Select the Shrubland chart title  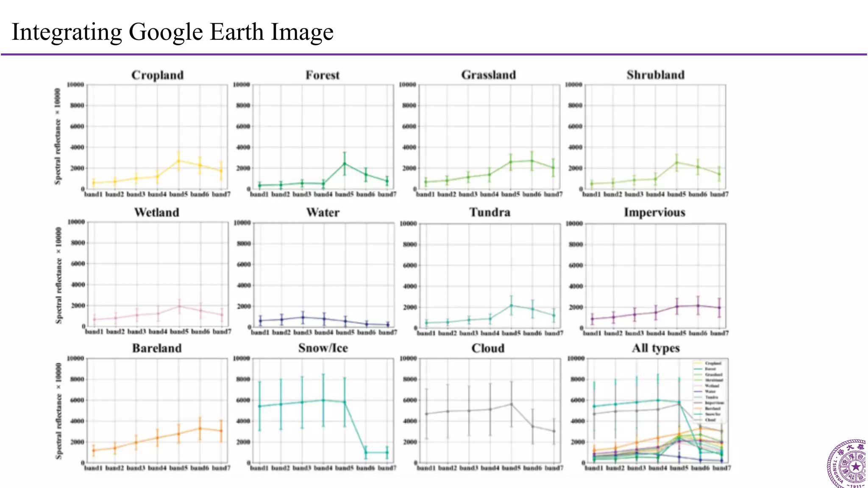click(656, 75)
